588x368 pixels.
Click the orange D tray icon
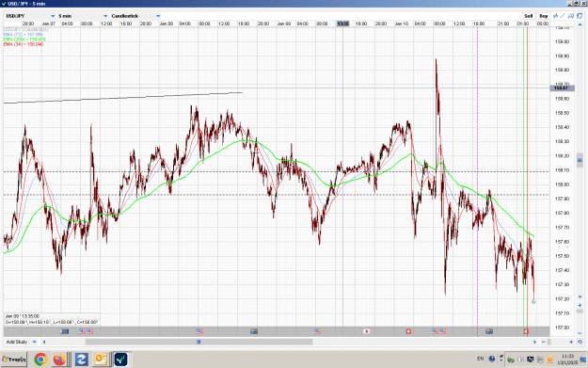click(x=549, y=360)
